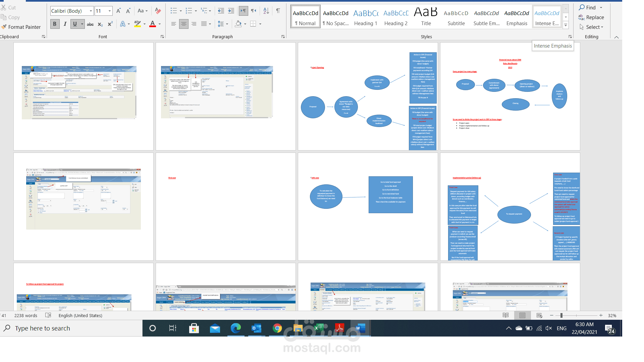The image size is (644, 362).
Task: Apply the Emphasis style
Action: pos(517,16)
